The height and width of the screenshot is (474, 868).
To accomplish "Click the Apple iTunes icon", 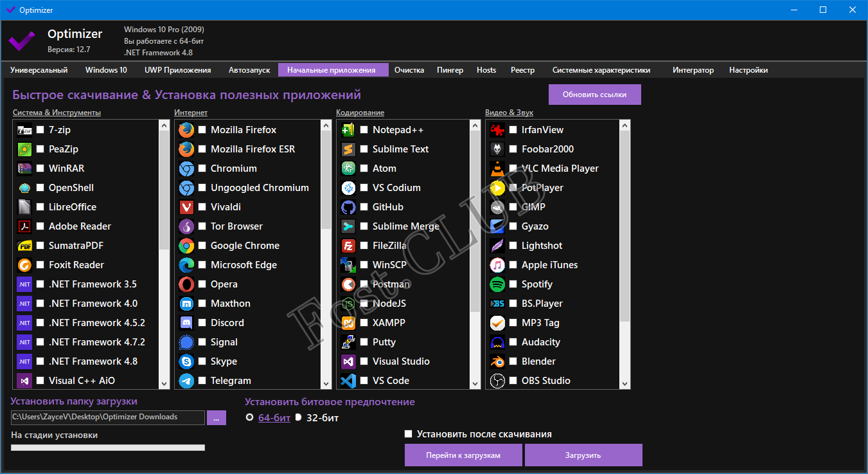I will tap(497, 265).
